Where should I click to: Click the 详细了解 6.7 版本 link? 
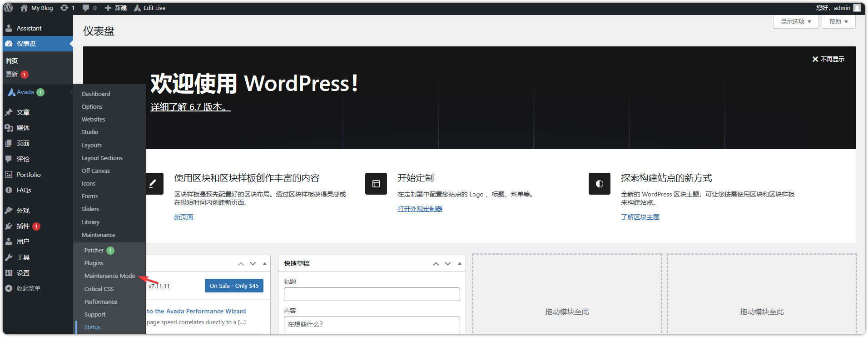pos(191,107)
